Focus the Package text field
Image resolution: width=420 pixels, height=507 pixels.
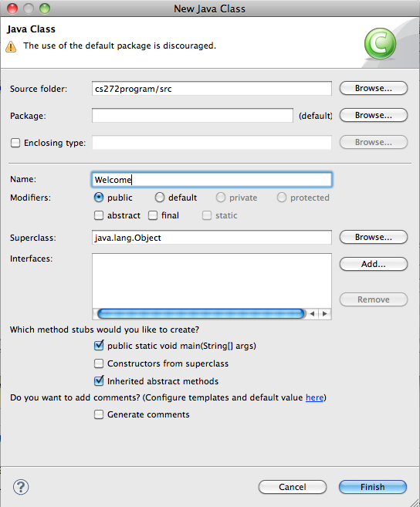(x=192, y=116)
